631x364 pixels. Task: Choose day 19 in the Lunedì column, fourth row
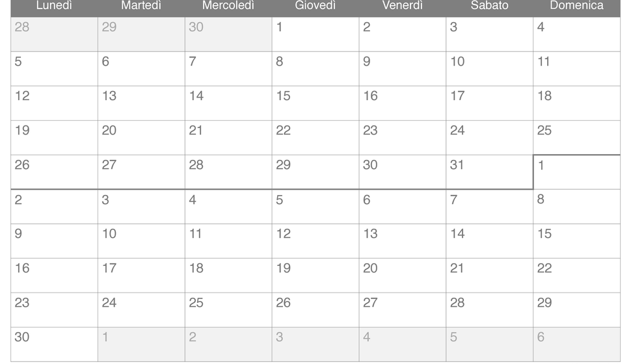(x=55, y=138)
